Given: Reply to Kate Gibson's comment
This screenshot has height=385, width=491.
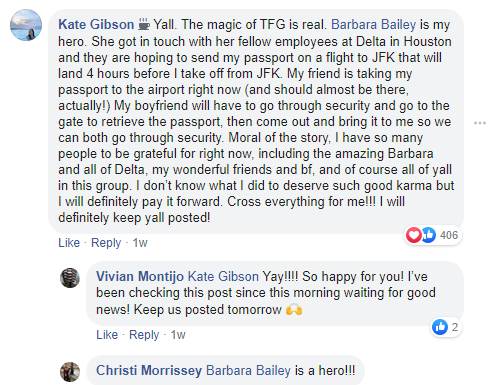Looking at the screenshot, I should click(106, 243).
